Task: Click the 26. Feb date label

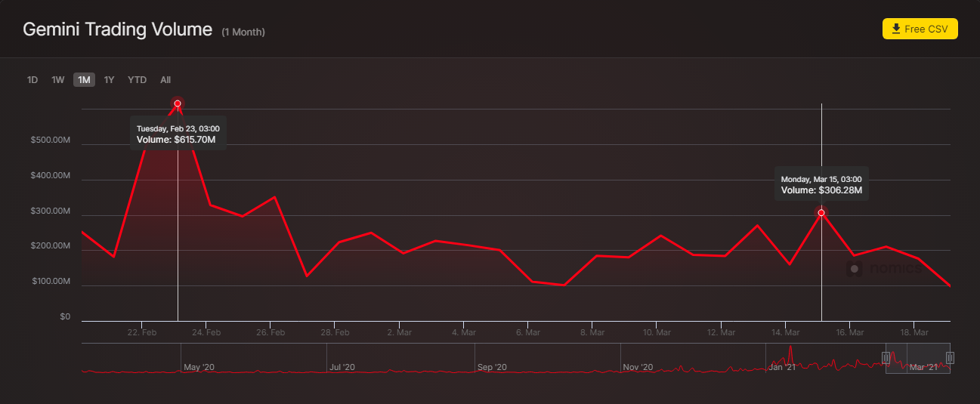Action: tap(271, 332)
